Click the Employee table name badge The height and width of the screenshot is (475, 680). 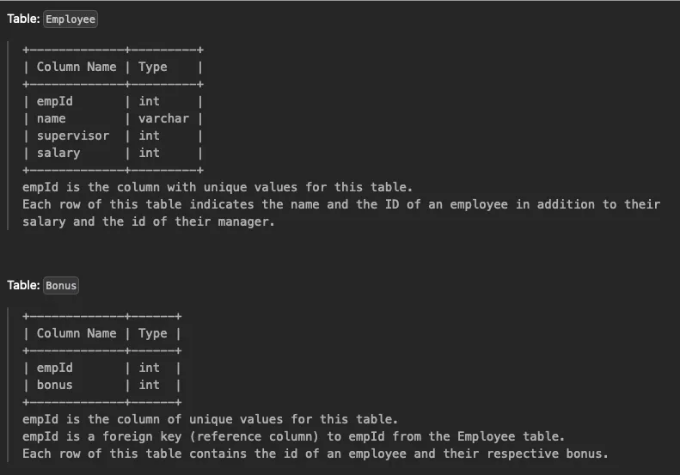coord(70,19)
